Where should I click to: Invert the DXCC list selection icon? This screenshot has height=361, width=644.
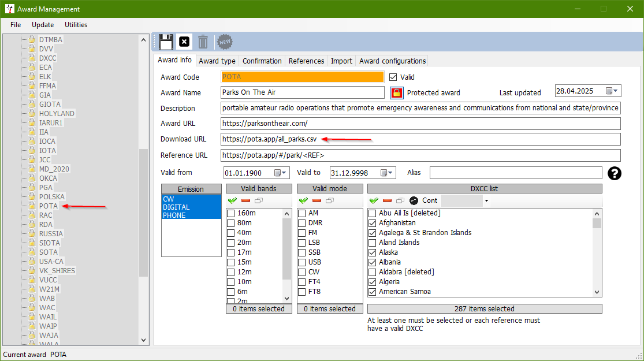400,200
